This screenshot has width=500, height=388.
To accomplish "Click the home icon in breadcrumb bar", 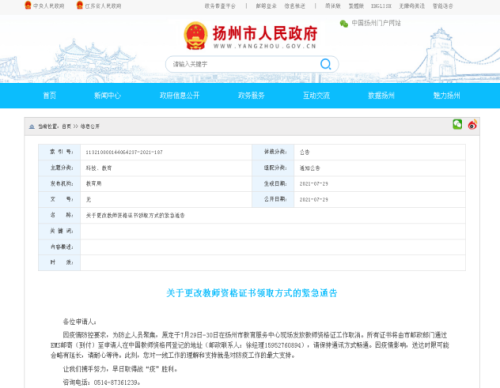I will [x=32, y=127].
